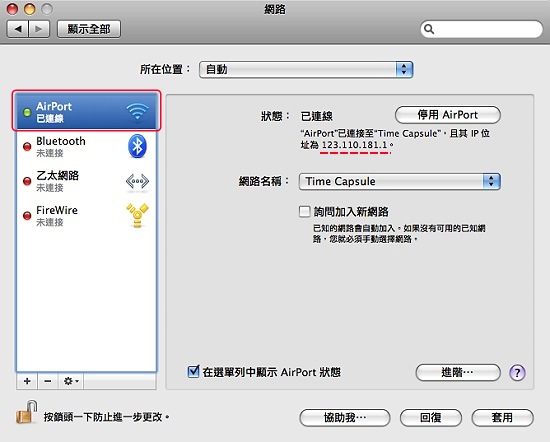Go forward with the right arrow
550x442 pixels.
tap(39, 29)
